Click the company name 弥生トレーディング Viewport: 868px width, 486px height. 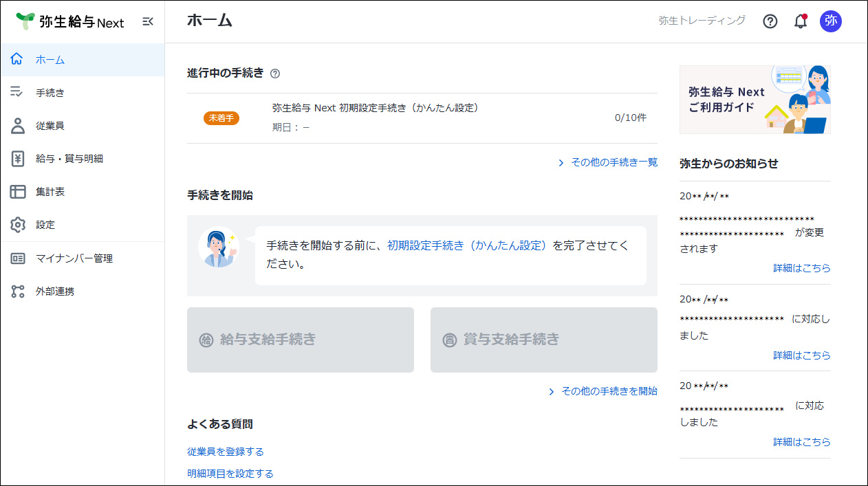pos(702,21)
